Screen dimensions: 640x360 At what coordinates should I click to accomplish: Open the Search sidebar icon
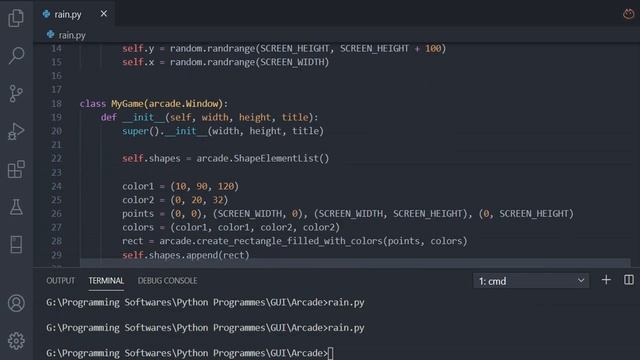[x=16, y=56]
